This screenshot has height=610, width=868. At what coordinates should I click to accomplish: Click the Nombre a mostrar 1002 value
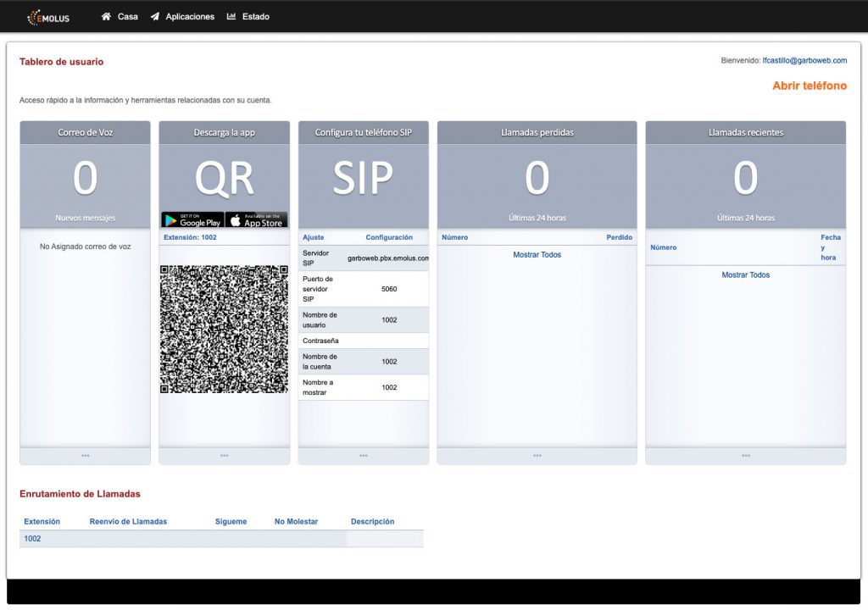tap(389, 387)
